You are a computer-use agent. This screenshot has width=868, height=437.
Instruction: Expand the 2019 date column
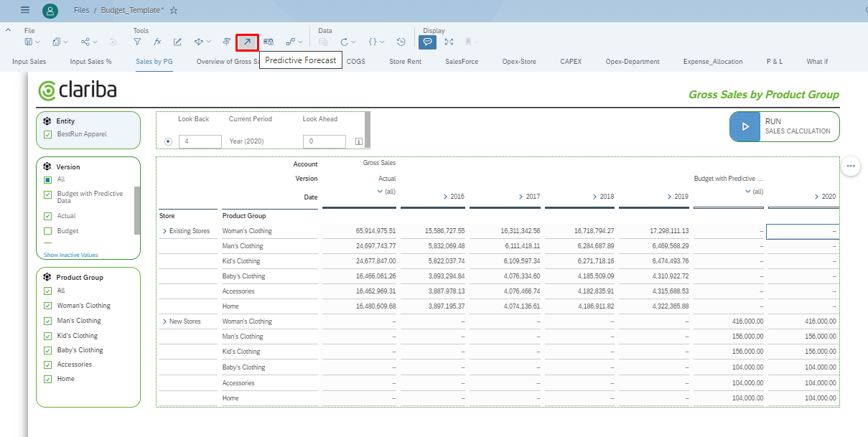669,197
